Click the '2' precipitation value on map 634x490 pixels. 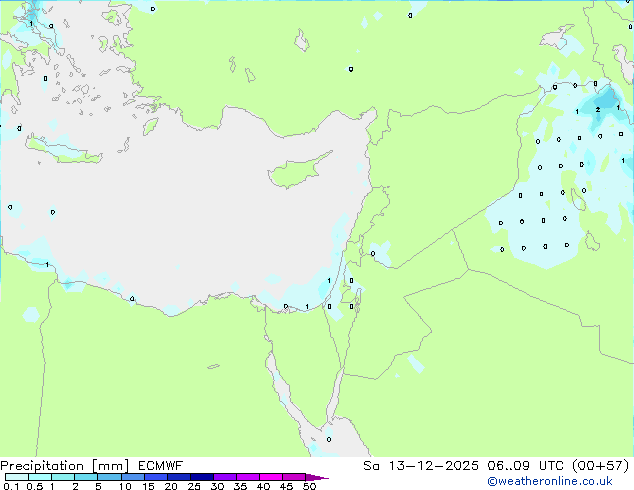click(598, 110)
